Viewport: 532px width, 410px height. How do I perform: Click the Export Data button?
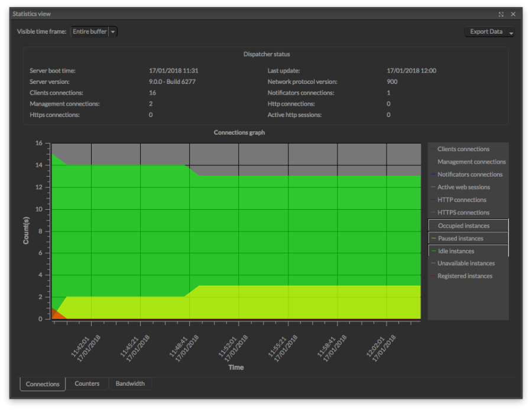coord(485,31)
